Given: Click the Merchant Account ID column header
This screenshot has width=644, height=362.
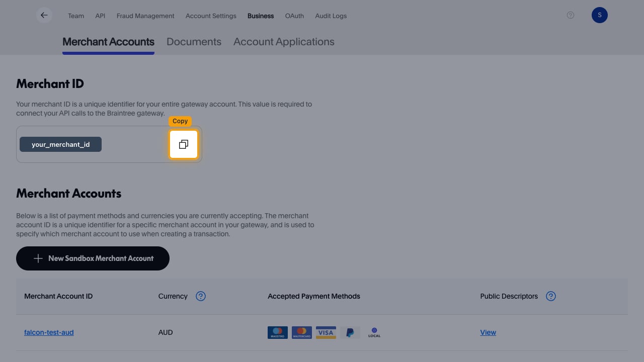Looking at the screenshot, I should [x=58, y=296].
